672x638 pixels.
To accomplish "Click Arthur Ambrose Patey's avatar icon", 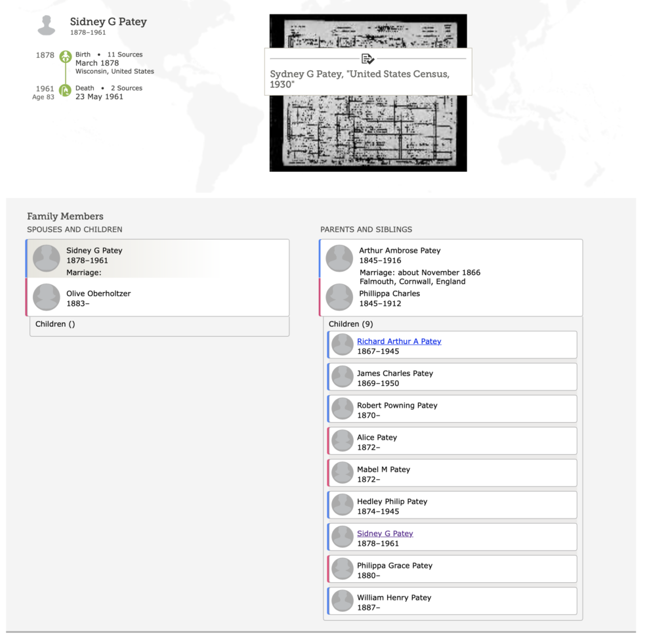I will tap(339, 258).
